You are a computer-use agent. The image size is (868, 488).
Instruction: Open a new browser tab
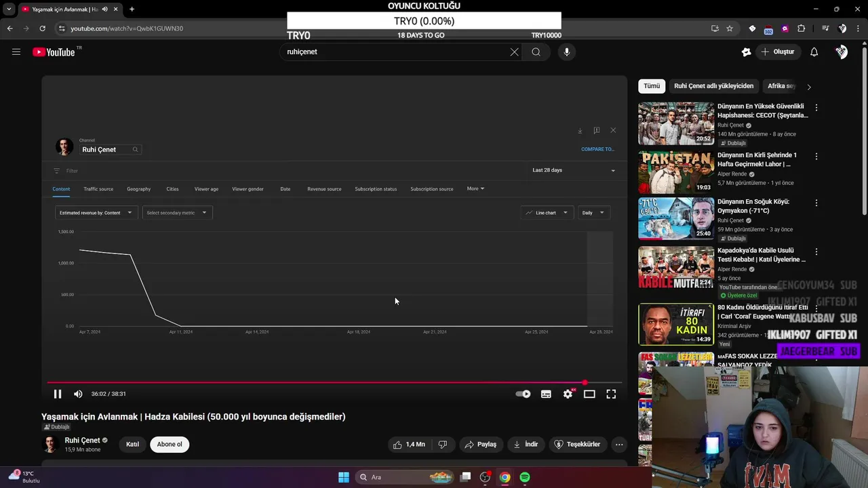coord(132,9)
